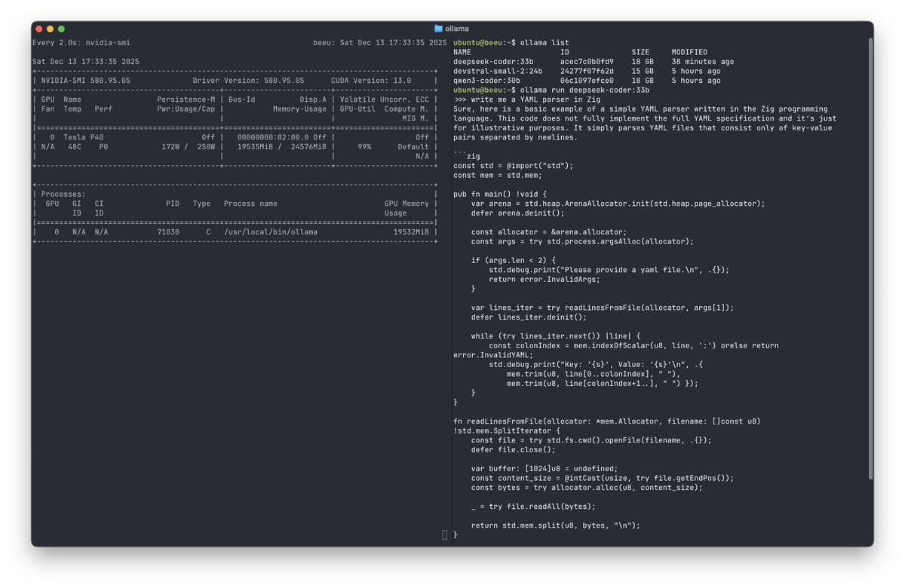Click '38 minutes ago' modified value
The width and height of the screenshot is (905, 588).
coord(703,62)
